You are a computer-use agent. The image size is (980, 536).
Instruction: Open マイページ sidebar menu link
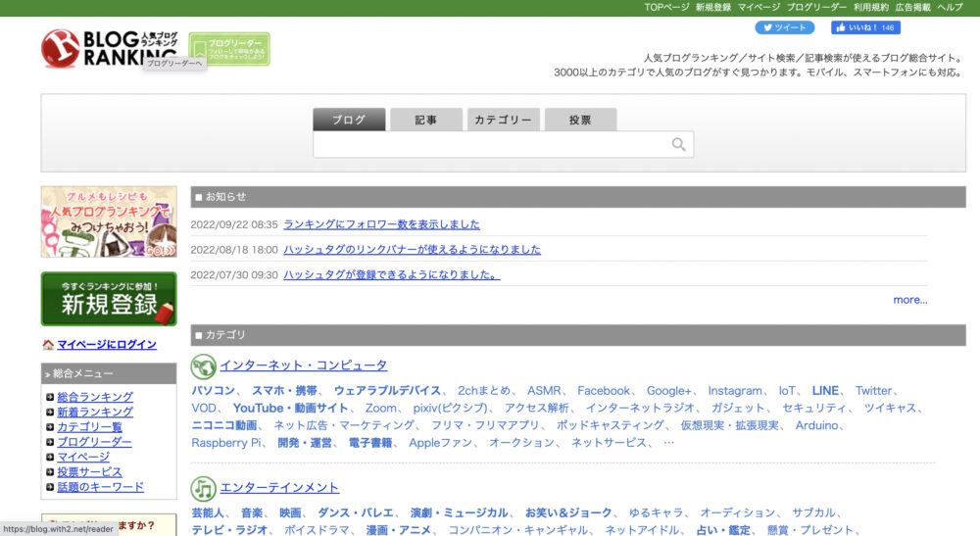tap(83, 457)
